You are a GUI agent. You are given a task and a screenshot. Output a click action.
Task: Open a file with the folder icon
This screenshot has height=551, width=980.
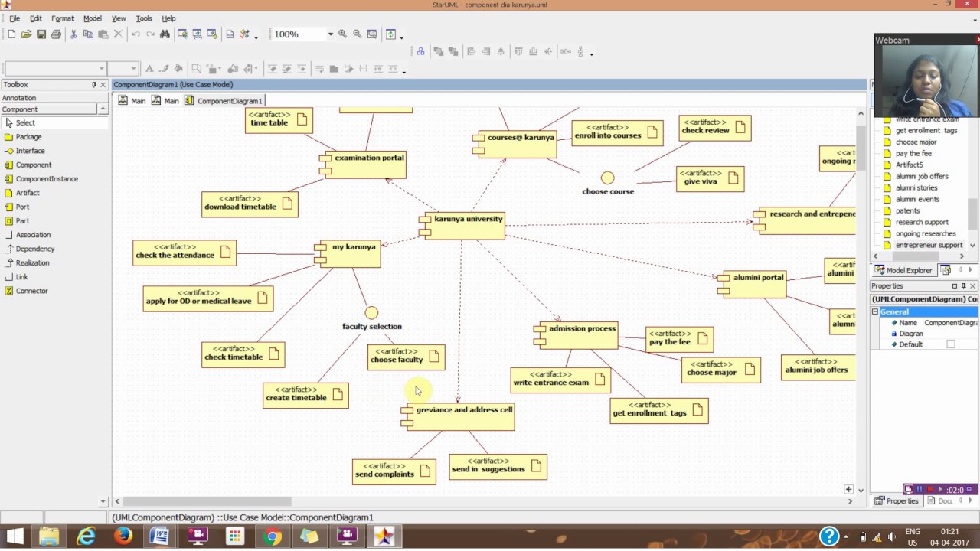pos(26,34)
